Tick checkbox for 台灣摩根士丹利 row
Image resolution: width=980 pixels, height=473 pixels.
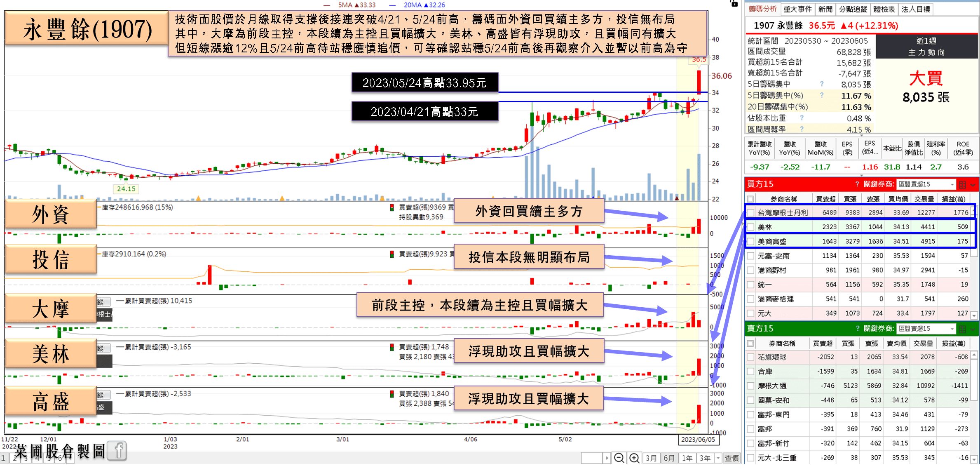pyautogui.click(x=750, y=213)
